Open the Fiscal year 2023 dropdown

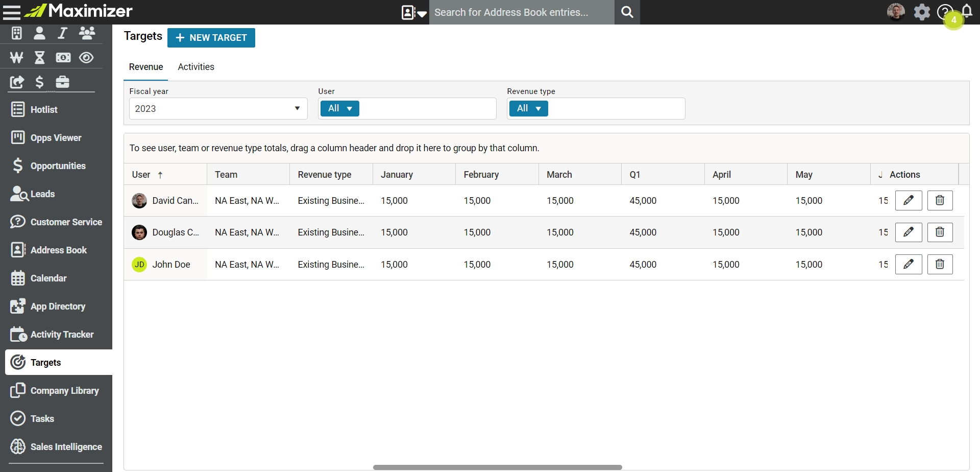coord(218,109)
